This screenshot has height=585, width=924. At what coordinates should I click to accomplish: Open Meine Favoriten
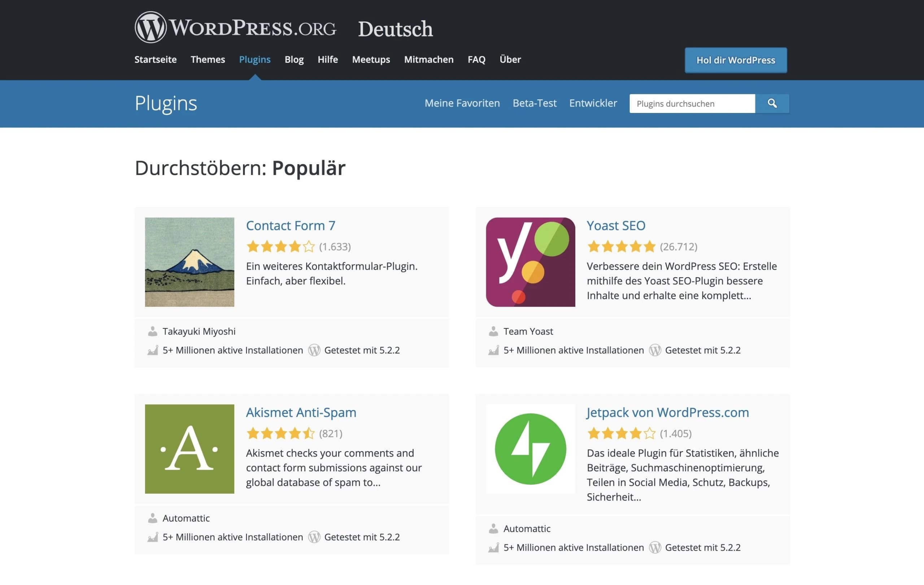pos(462,103)
